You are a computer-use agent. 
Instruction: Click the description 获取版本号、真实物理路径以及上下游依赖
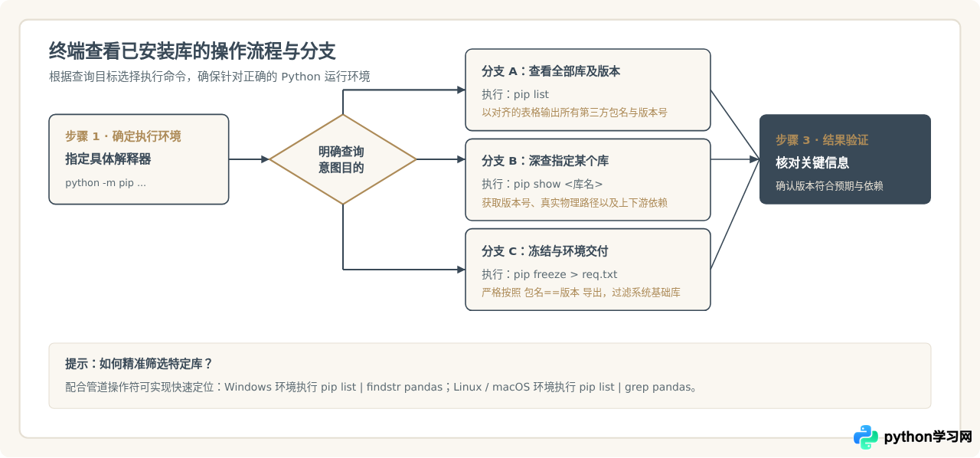click(x=574, y=203)
